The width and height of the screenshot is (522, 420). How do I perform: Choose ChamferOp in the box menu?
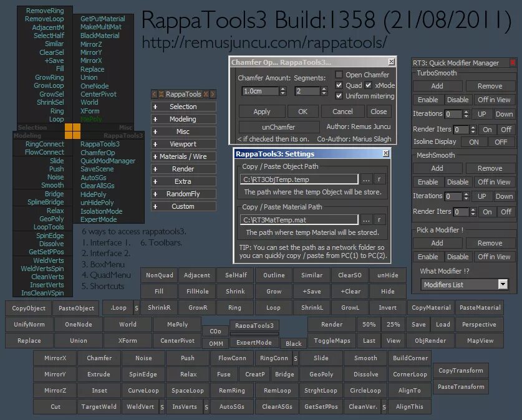click(97, 153)
